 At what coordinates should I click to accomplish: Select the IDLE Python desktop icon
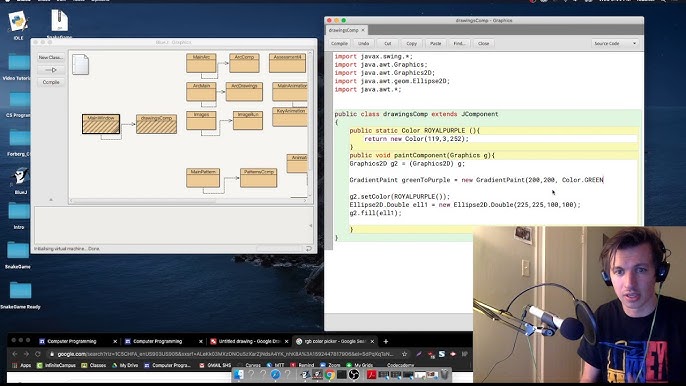pyautogui.click(x=18, y=22)
